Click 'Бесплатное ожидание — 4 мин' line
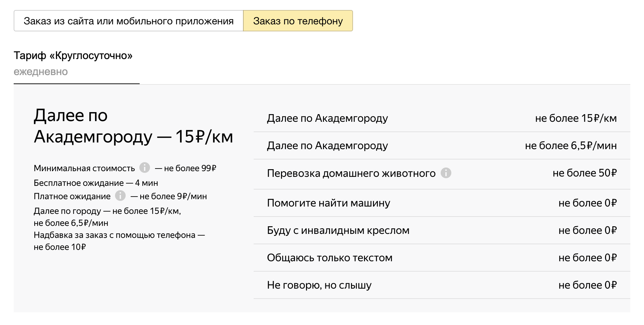The image size is (644, 325). click(96, 183)
